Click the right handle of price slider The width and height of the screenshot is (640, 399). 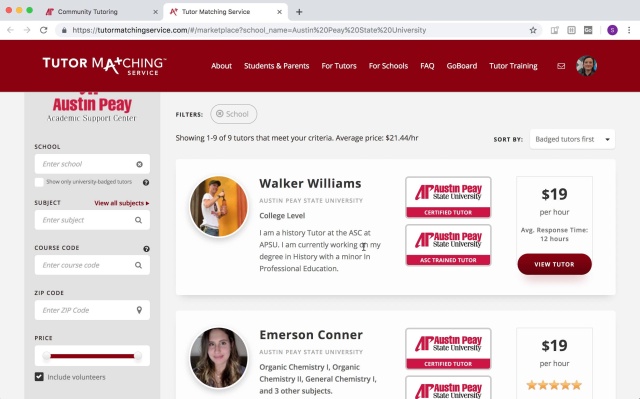click(x=138, y=356)
